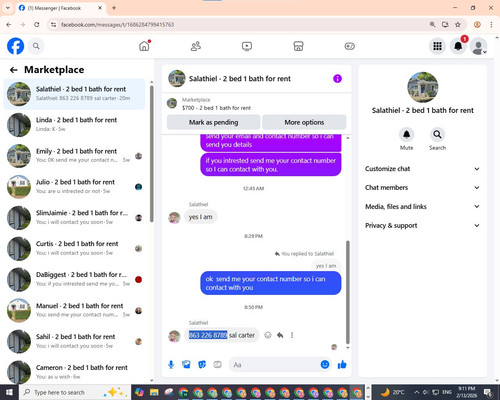Open the Julio conversation in the list
Screen dimensions: 500x400
pos(75,187)
